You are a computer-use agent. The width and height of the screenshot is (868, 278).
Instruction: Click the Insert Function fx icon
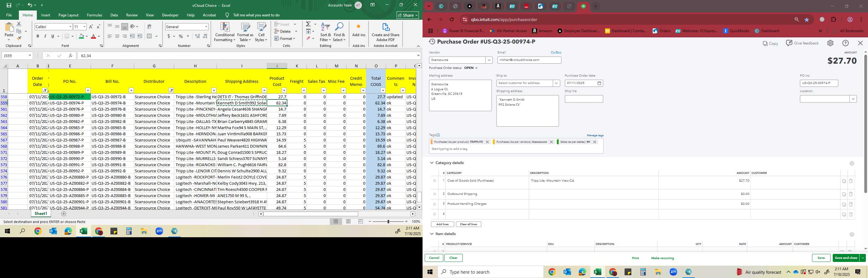click(71, 56)
